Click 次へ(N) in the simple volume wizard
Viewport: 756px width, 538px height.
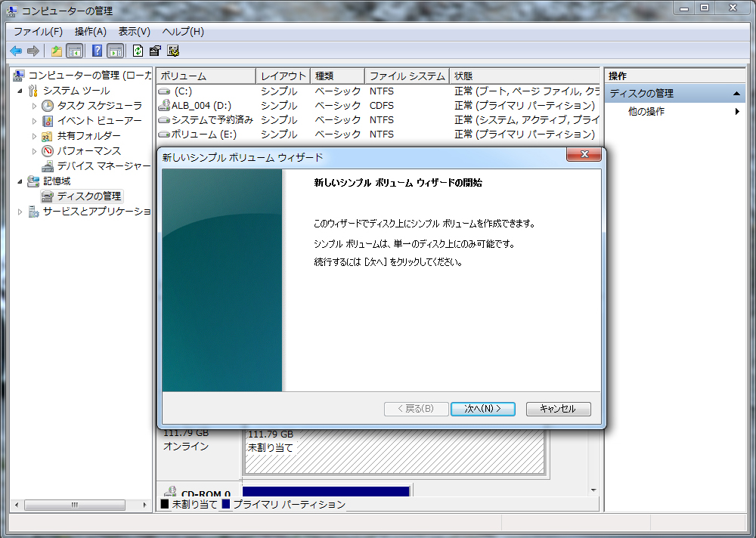482,408
